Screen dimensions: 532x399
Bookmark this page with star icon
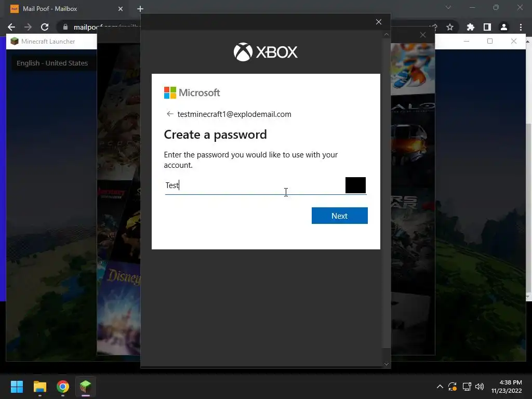[450, 27]
